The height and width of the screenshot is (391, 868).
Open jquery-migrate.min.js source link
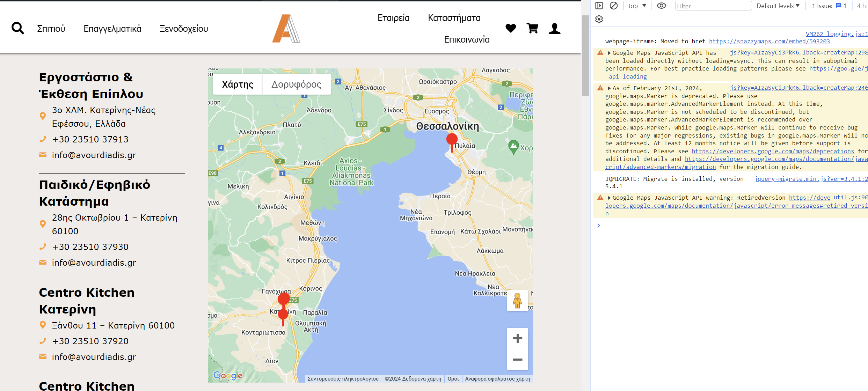811,179
